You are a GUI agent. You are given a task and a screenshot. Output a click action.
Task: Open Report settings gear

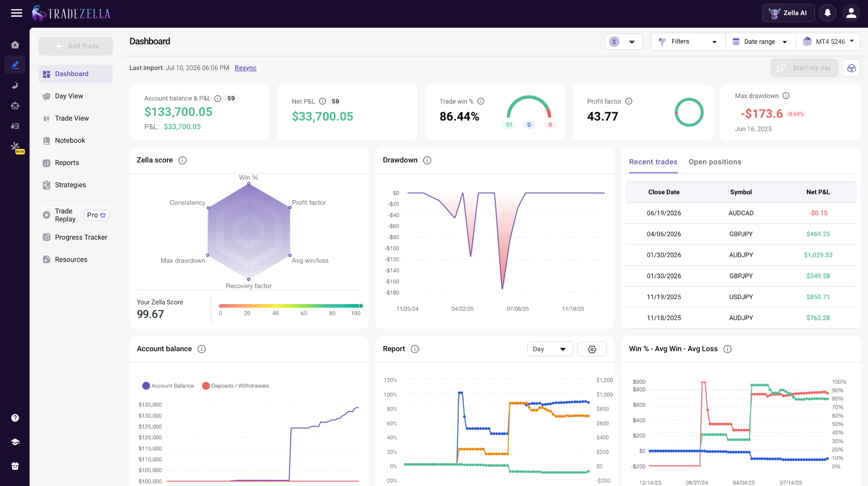click(592, 349)
